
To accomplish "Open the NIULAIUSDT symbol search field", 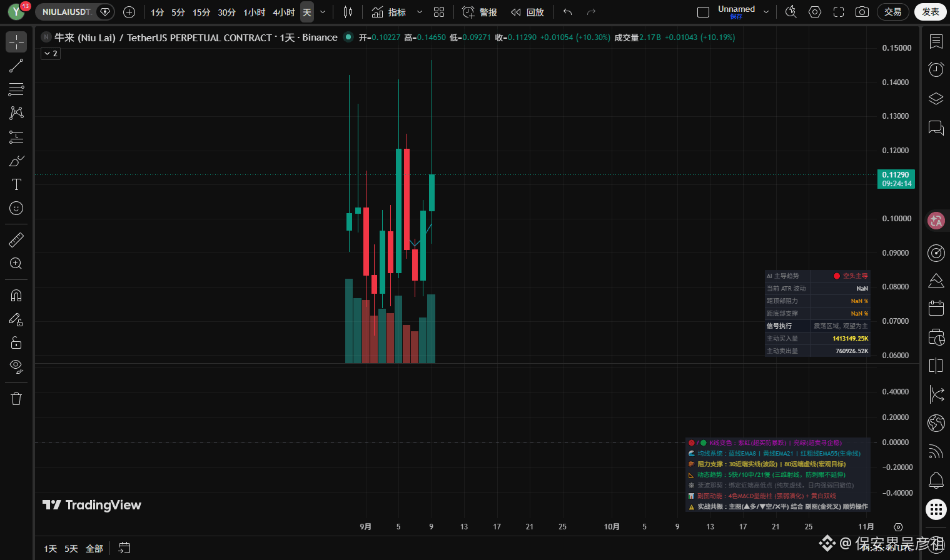I will point(66,12).
